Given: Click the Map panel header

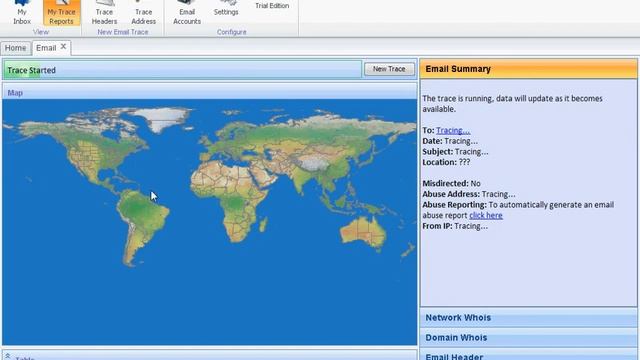Looking at the screenshot, I should click(x=210, y=92).
